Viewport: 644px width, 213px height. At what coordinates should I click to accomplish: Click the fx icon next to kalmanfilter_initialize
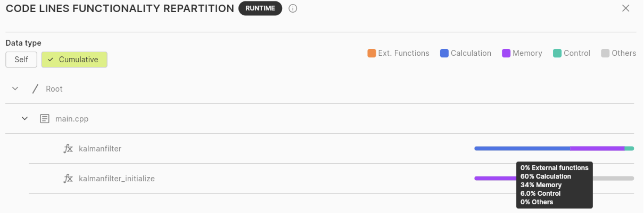68,178
